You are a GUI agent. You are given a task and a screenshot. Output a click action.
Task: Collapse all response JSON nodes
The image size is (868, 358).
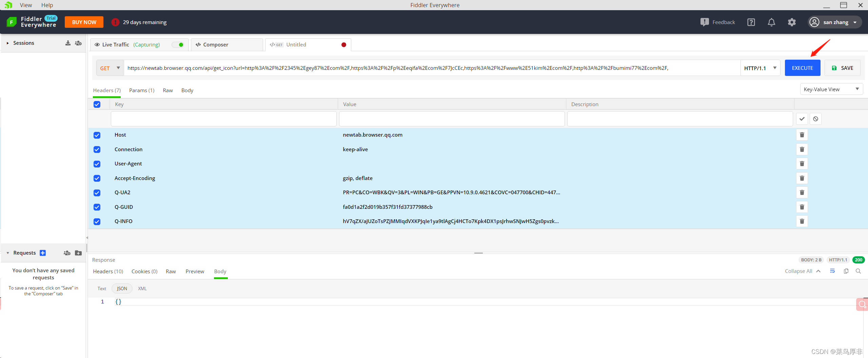click(x=803, y=271)
